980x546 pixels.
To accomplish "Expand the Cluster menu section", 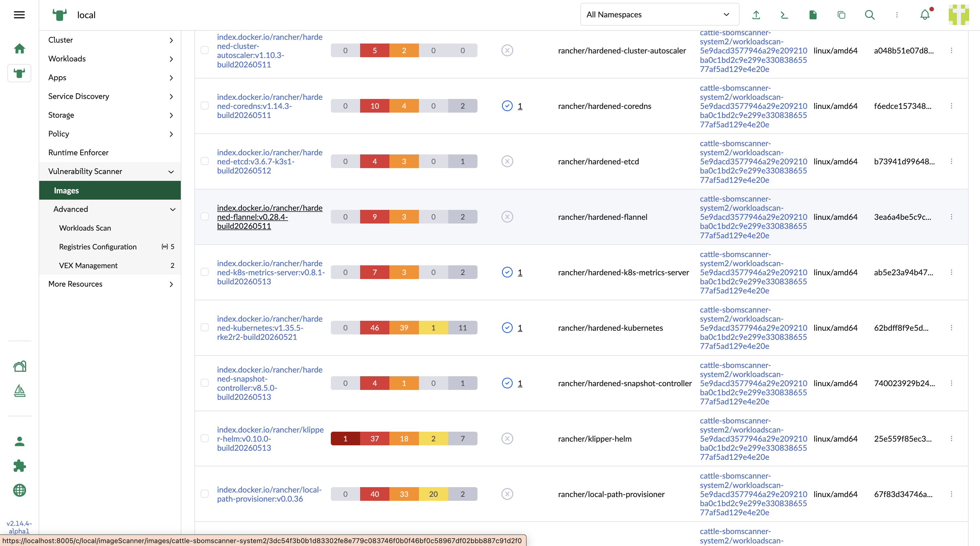I will (x=110, y=40).
